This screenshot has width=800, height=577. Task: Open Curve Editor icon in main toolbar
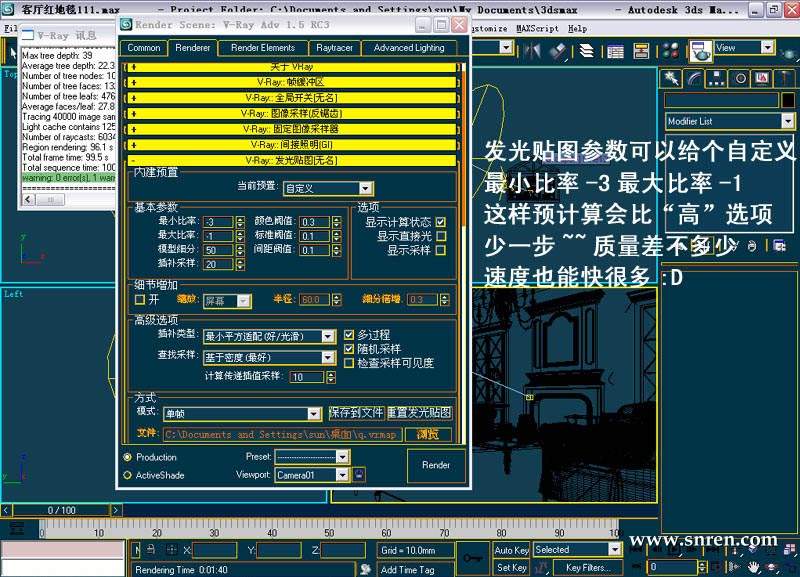[x=615, y=51]
